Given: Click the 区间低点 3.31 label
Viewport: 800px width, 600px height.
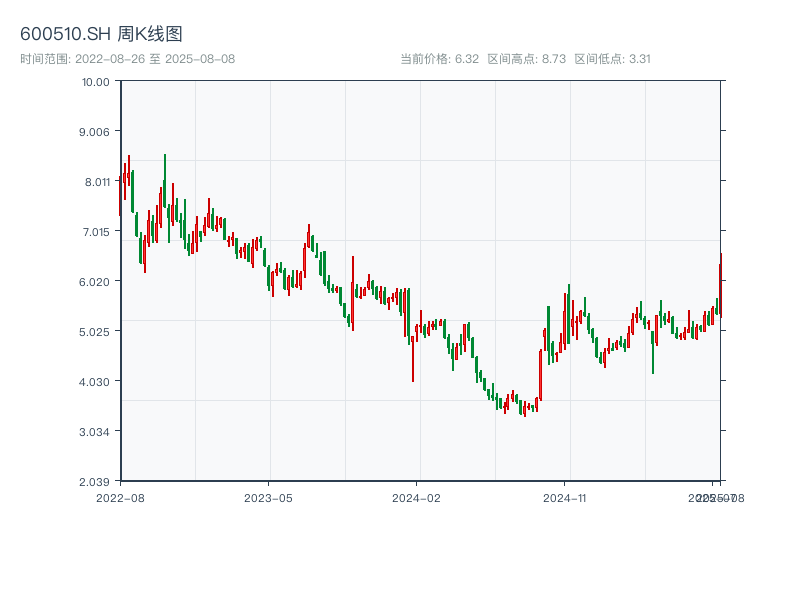Looking at the screenshot, I should [x=613, y=59].
